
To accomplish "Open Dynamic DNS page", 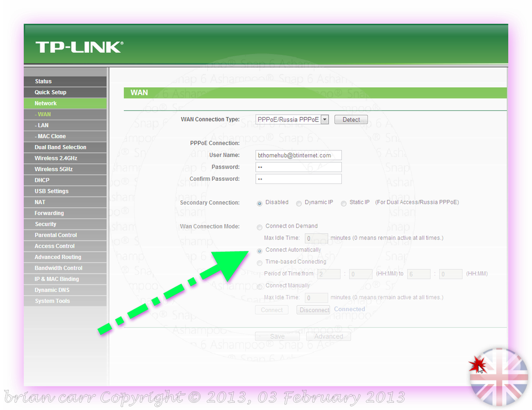I will pyautogui.click(x=65, y=290).
